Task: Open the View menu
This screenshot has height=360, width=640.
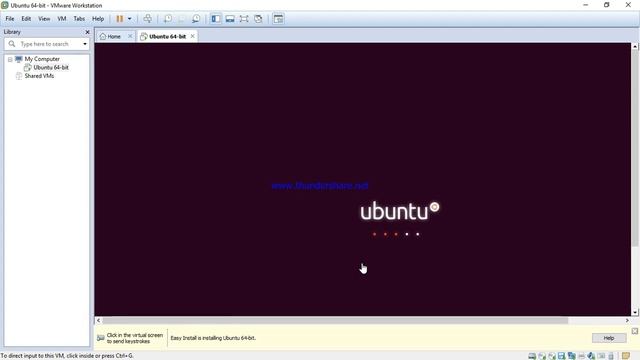Action: 44,19
